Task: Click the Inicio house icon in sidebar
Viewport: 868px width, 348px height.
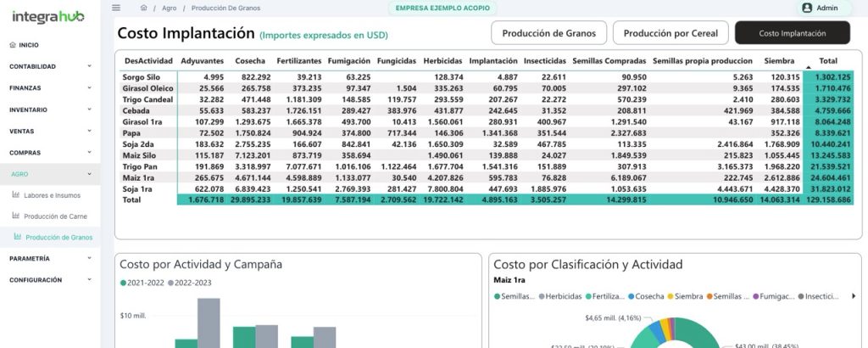Action: coord(12,44)
